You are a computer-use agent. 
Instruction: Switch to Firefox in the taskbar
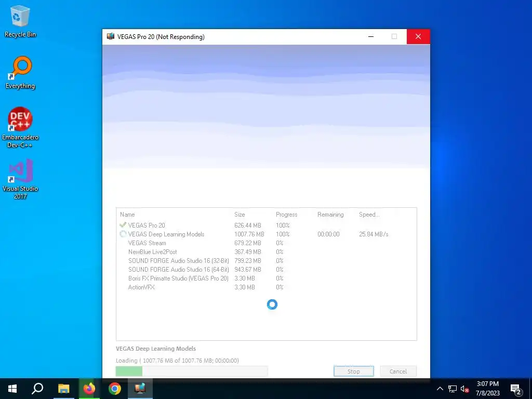pos(89,389)
